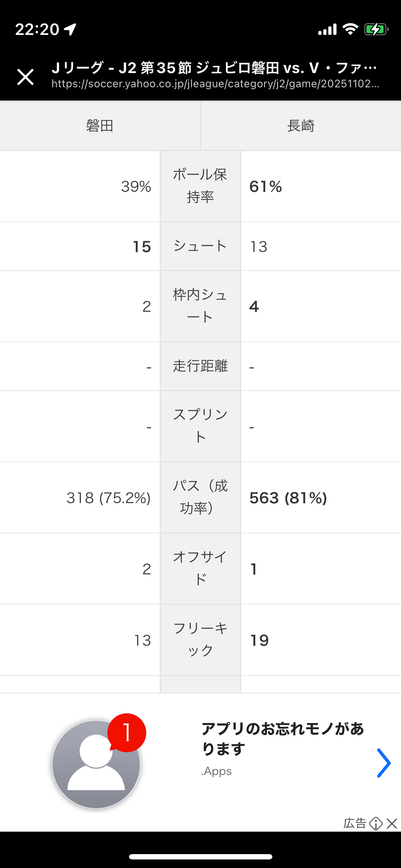The height and width of the screenshot is (868, 401).
Task: Open the ad info icon
Action: pyautogui.click(x=376, y=823)
